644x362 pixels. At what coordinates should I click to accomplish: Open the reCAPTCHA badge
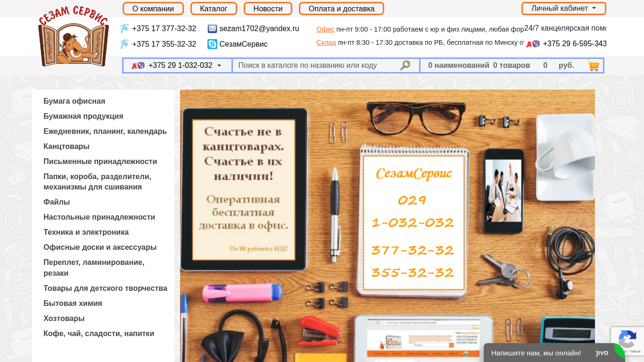627,341
